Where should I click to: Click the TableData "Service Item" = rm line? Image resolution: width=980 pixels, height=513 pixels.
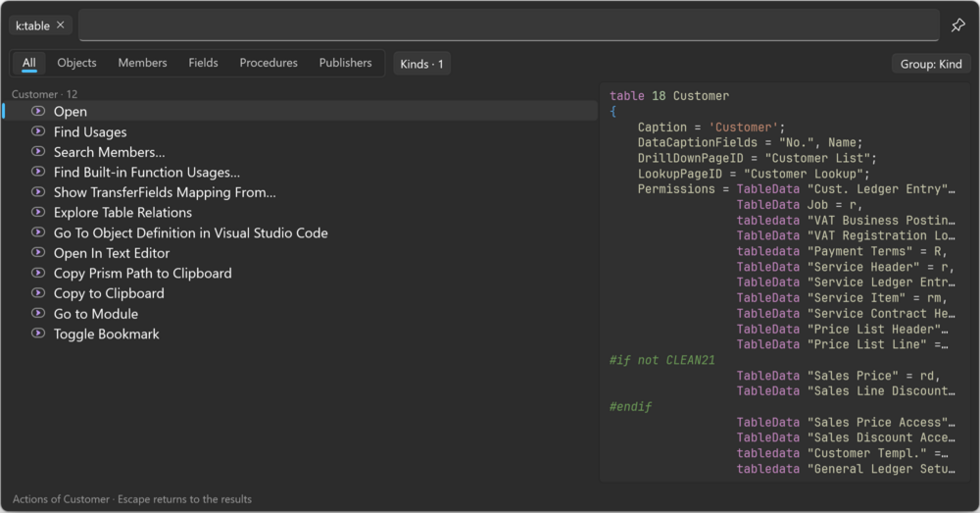[842, 298]
